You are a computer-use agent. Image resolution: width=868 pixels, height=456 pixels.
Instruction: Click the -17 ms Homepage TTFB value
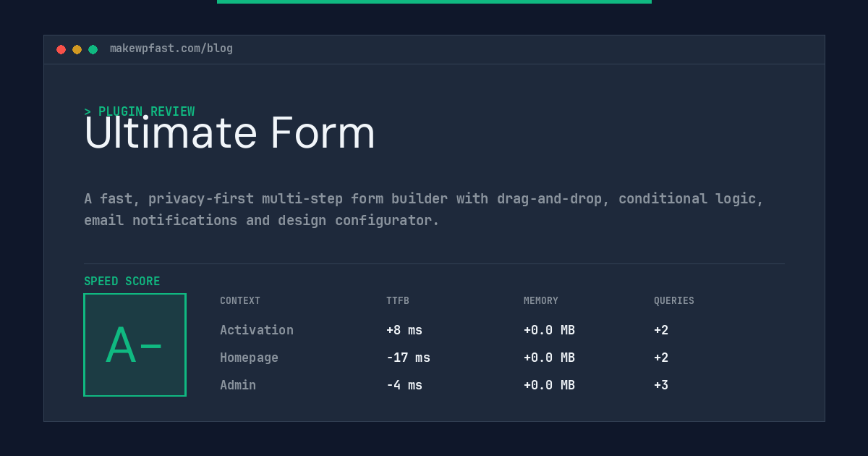tap(408, 358)
